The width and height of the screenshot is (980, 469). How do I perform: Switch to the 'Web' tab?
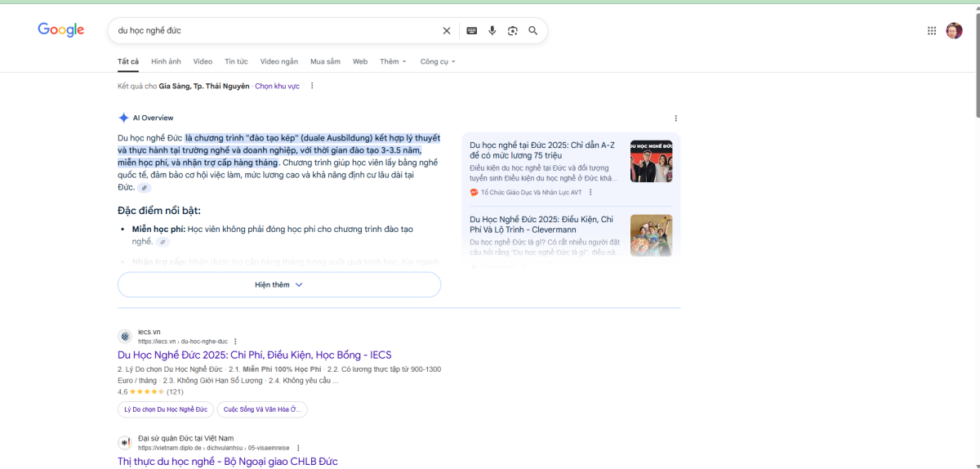point(360,61)
